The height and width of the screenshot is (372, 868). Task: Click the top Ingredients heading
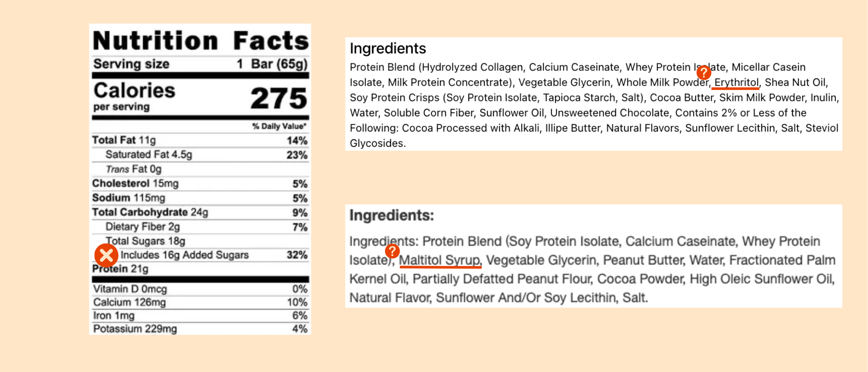pos(388,48)
